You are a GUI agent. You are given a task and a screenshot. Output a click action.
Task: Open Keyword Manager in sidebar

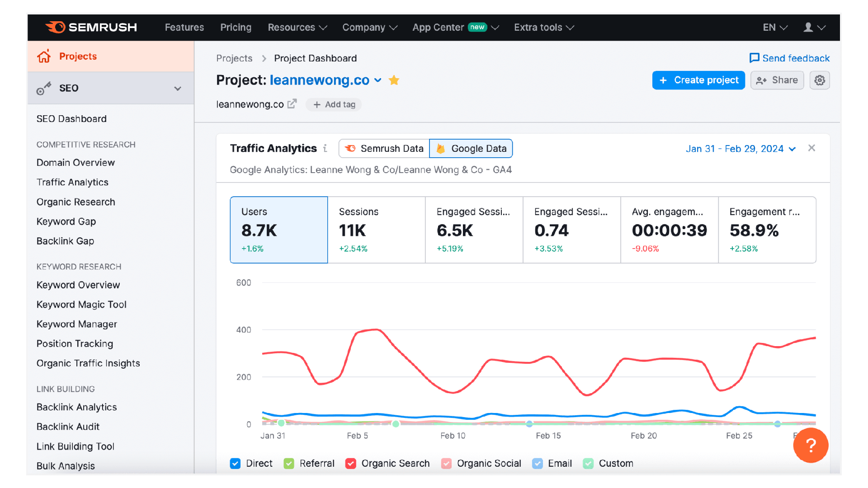click(x=77, y=324)
